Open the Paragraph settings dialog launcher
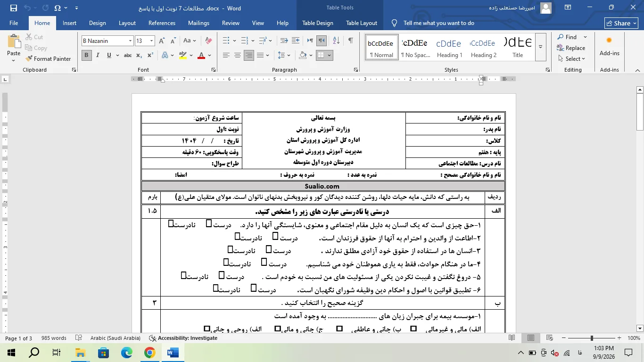This screenshot has height=362, width=644. [x=356, y=70]
